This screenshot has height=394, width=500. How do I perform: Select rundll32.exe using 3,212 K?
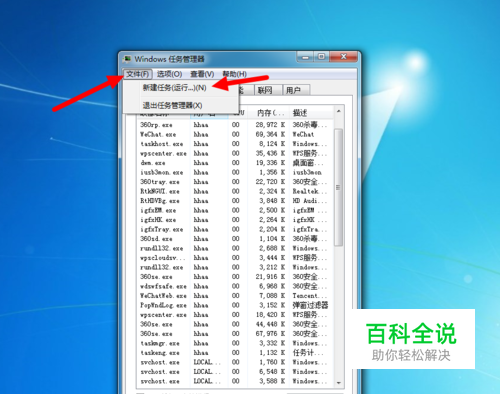point(162,267)
